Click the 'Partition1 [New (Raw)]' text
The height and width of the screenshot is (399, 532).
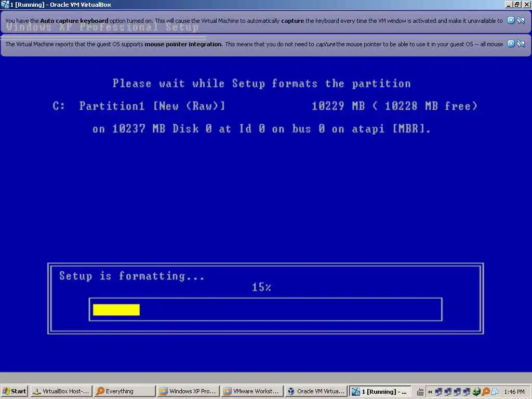click(x=152, y=106)
